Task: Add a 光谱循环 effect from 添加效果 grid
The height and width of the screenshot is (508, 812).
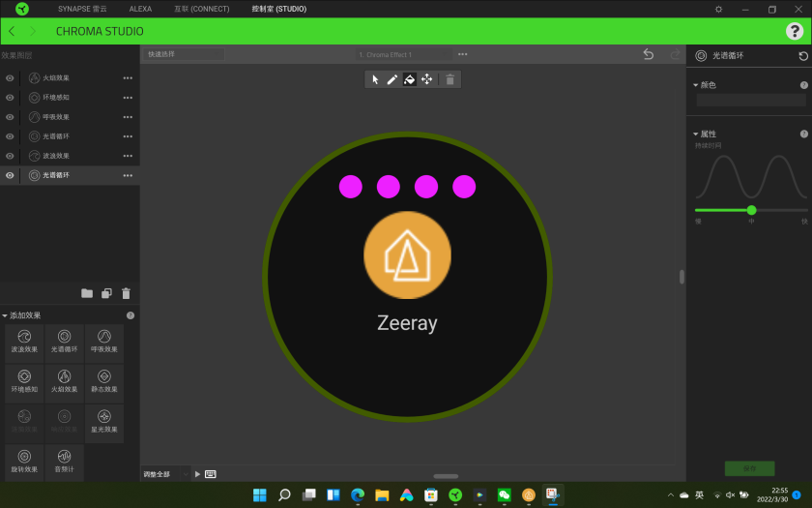Action: [64, 343]
